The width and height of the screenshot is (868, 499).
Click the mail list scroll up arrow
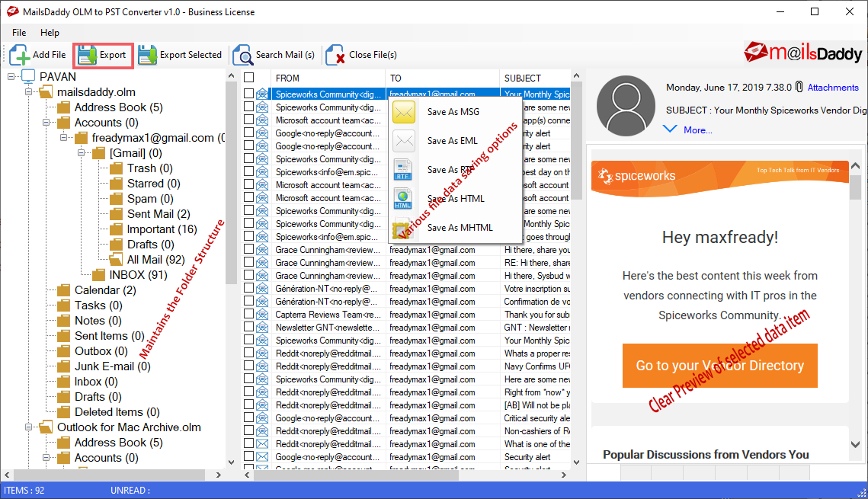pyautogui.click(x=576, y=76)
